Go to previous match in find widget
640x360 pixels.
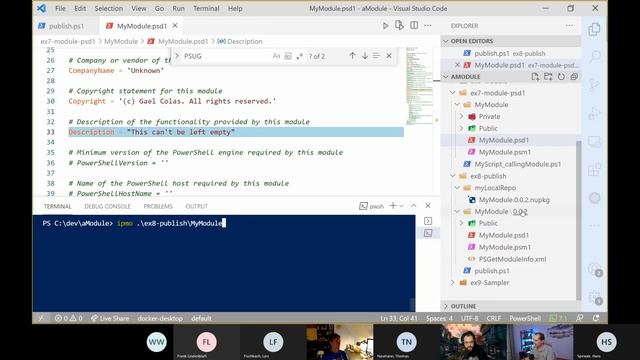point(352,56)
